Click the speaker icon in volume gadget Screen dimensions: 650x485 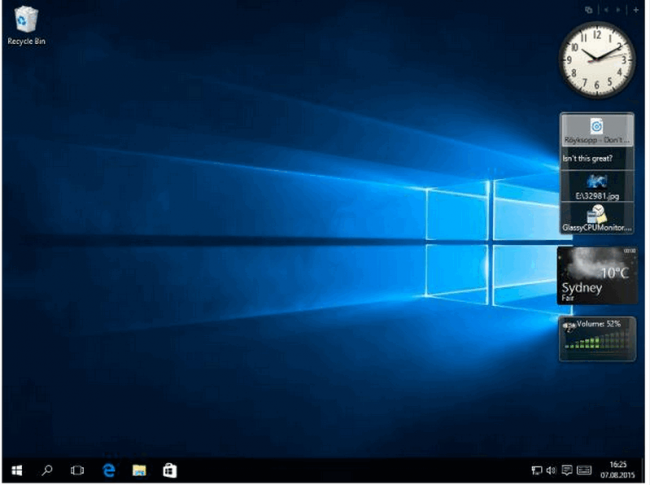point(569,327)
